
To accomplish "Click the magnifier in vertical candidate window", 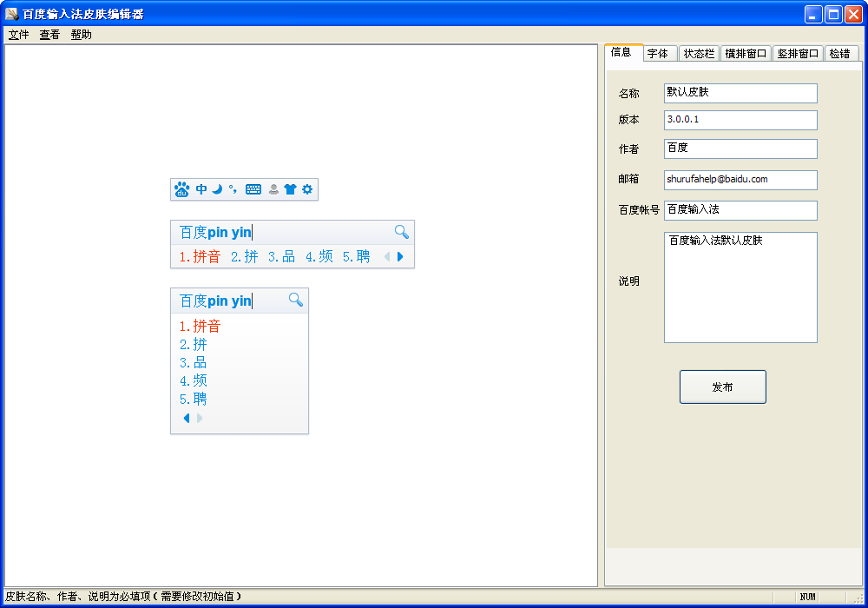I will point(296,301).
